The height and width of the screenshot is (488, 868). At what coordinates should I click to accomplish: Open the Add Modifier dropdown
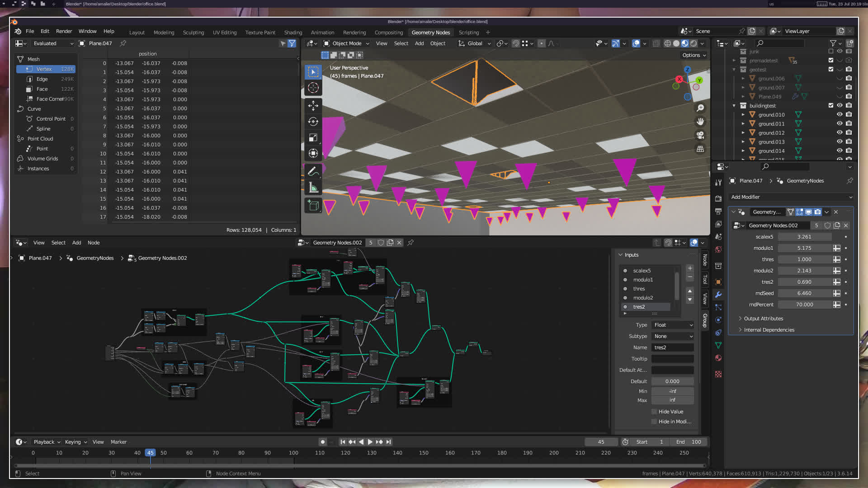coord(791,197)
